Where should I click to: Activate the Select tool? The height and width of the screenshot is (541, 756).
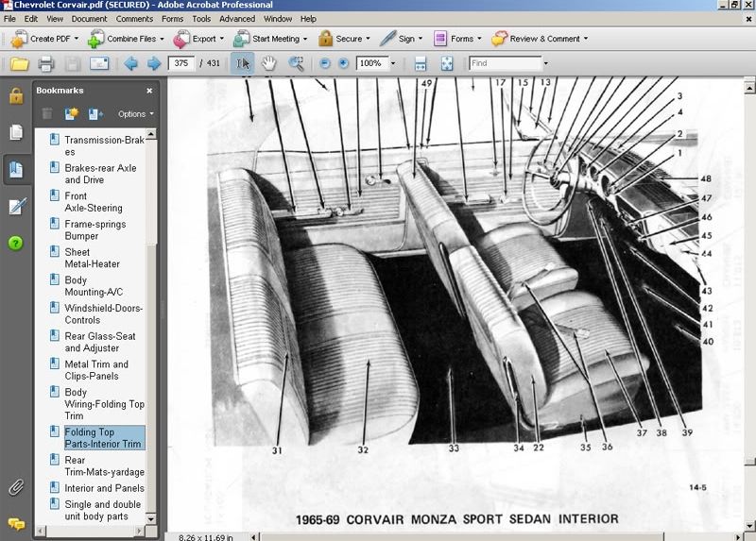[x=243, y=63]
